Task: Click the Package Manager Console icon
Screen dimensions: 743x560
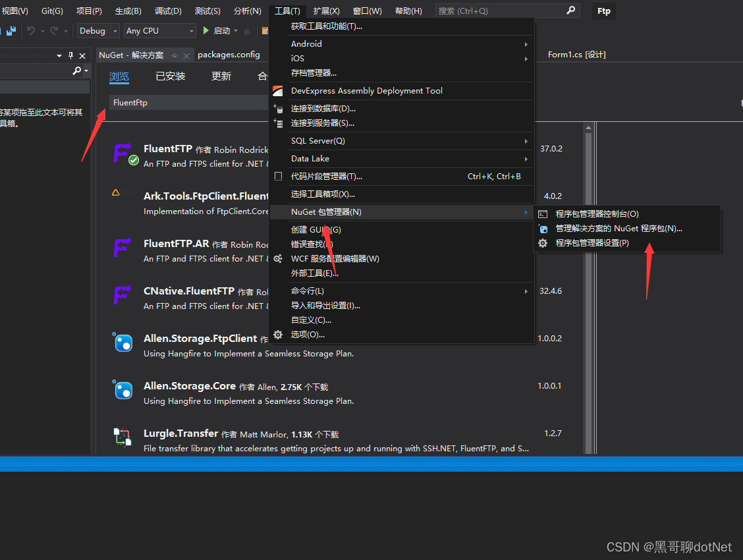Action: click(x=543, y=214)
